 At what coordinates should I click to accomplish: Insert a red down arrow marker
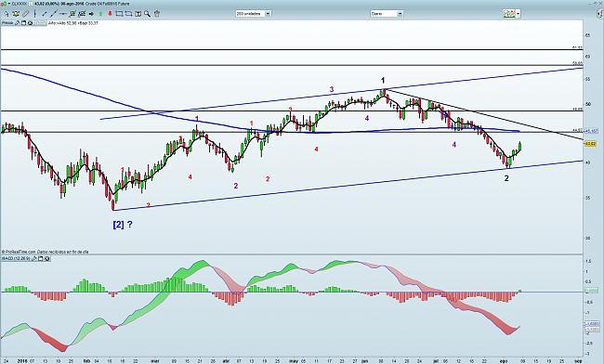click(x=110, y=14)
